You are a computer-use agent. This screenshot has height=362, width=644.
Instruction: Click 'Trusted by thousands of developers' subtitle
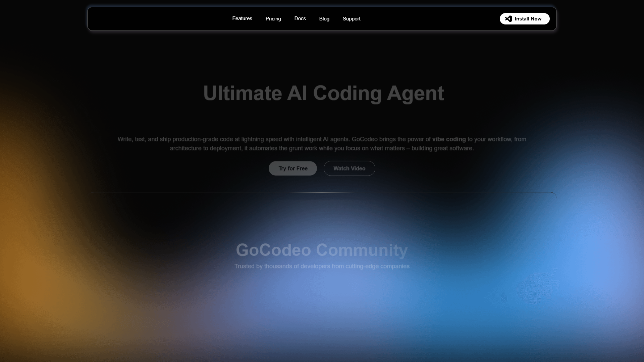tap(322, 266)
